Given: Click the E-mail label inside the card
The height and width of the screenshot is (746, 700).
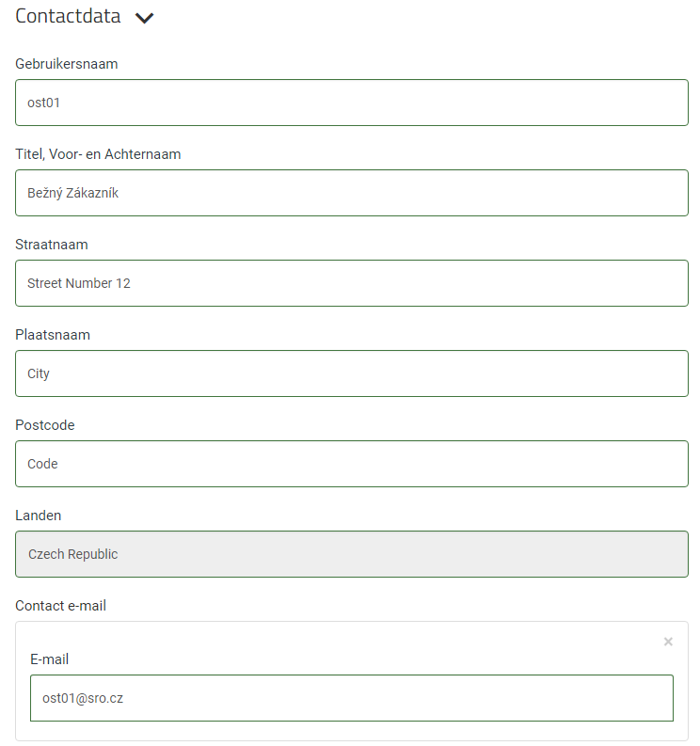Looking at the screenshot, I should (x=50, y=659).
